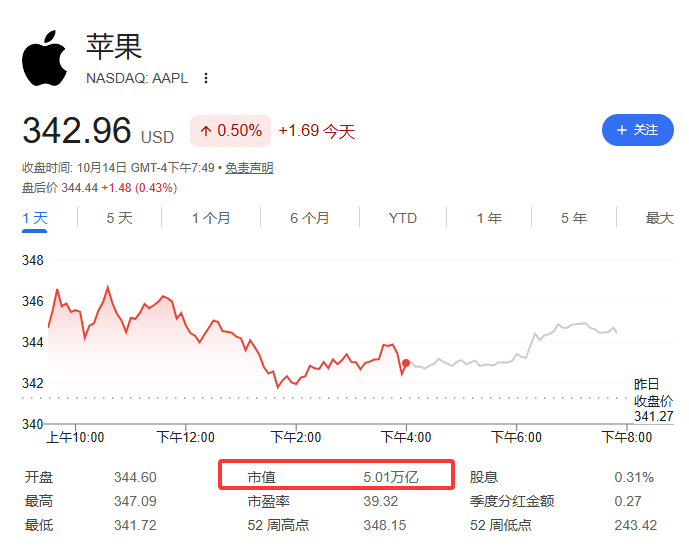Select the YTD chart tab
The width and height of the screenshot is (689, 558).
point(403,218)
